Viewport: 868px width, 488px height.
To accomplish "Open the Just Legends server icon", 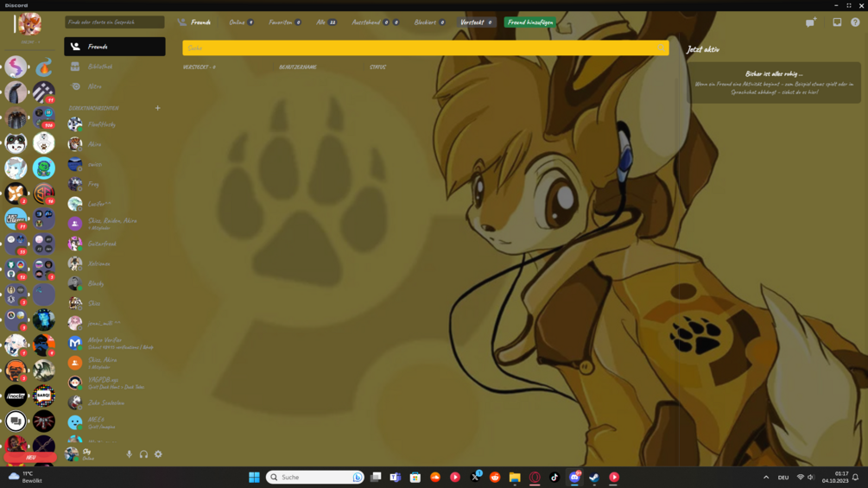I will point(16,219).
